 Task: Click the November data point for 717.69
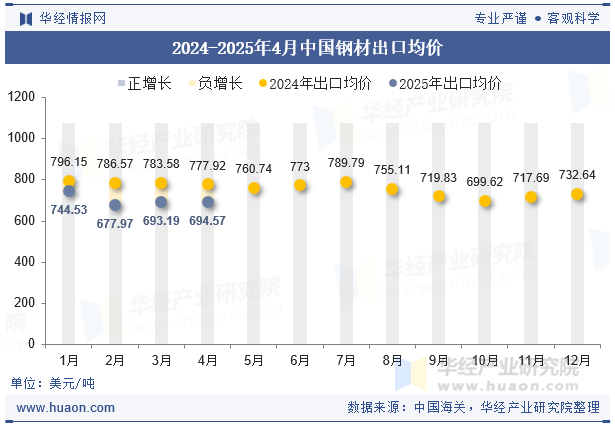point(531,197)
